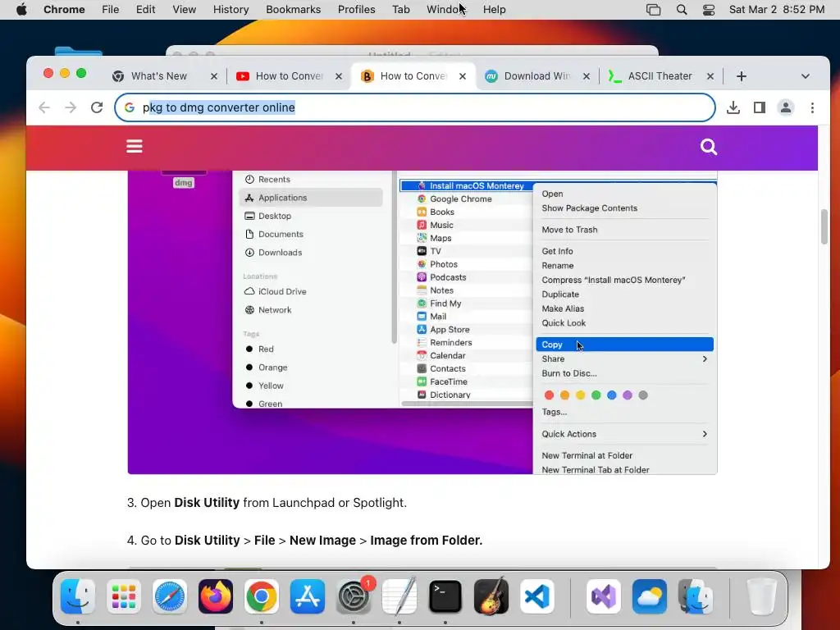Open purple Visual Studio from Dock
Image resolution: width=840 pixels, height=630 pixels.
(x=604, y=596)
